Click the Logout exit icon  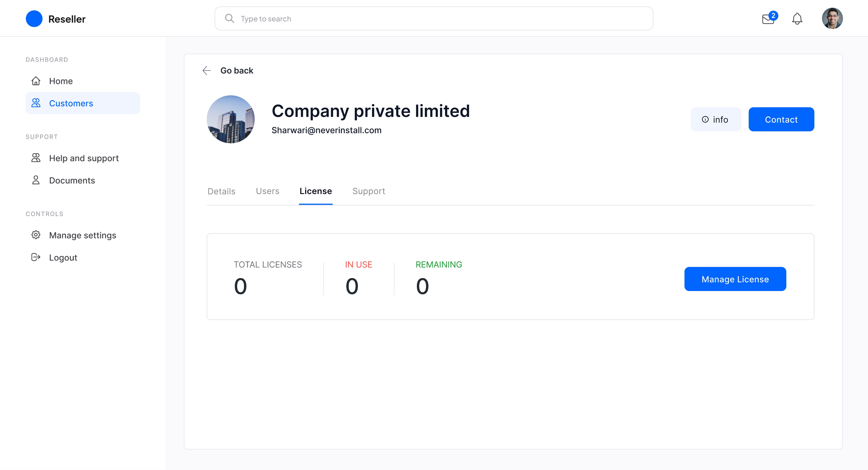(x=36, y=257)
